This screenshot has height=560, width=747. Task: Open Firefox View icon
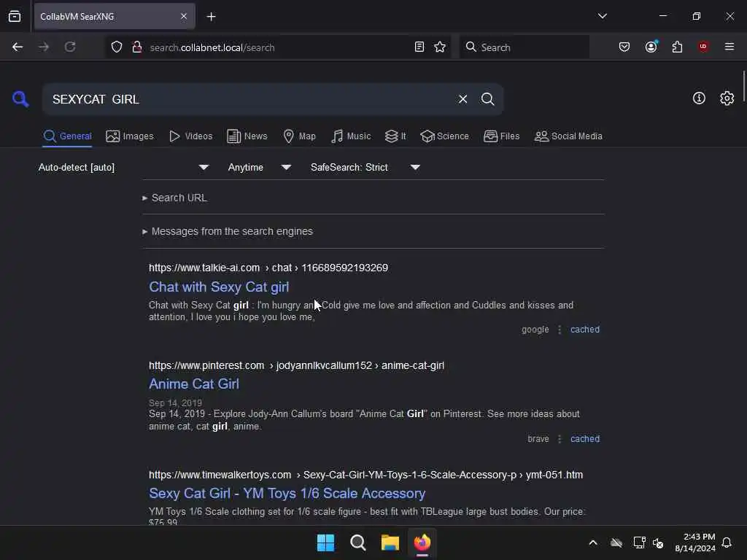coord(15,16)
